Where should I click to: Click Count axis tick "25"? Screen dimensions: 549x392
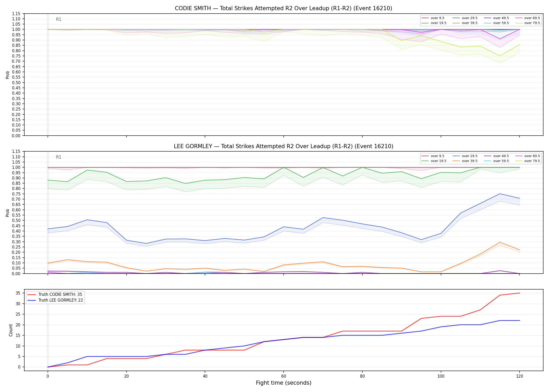[18, 314]
